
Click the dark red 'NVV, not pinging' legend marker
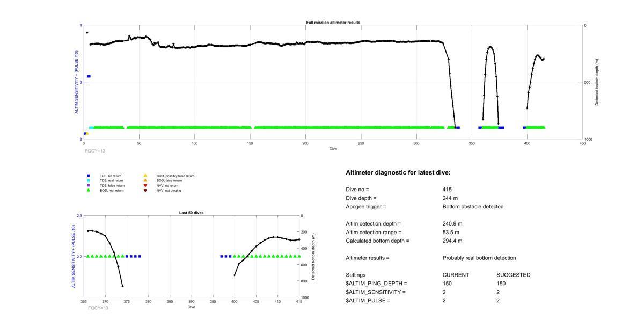(x=145, y=190)
